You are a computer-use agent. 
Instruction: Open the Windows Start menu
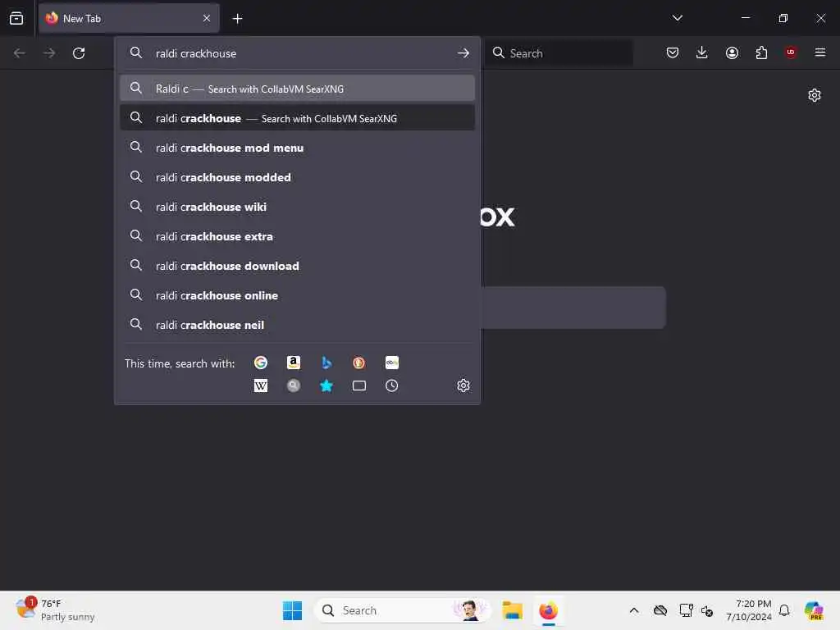pos(292,610)
